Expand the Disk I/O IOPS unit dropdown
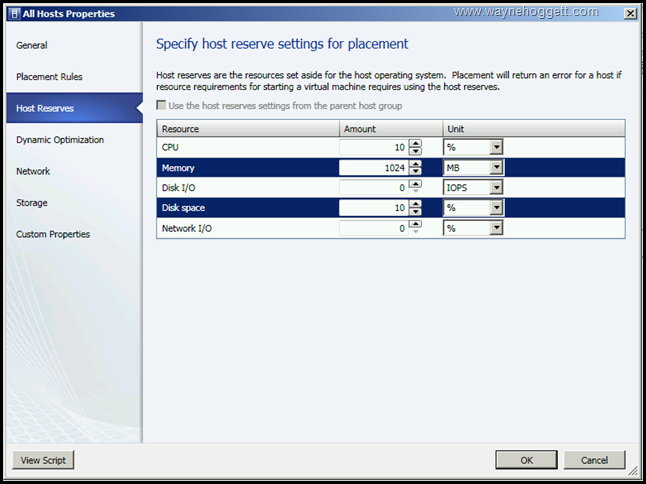Image resolution: width=646 pixels, height=484 pixels. pyautogui.click(x=496, y=188)
